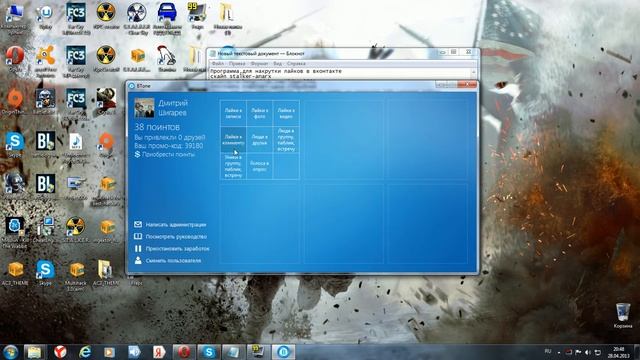This screenshot has width=640, height=360.
Task: Select the Uplay desktop shortcut
Action: tap(45, 16)
